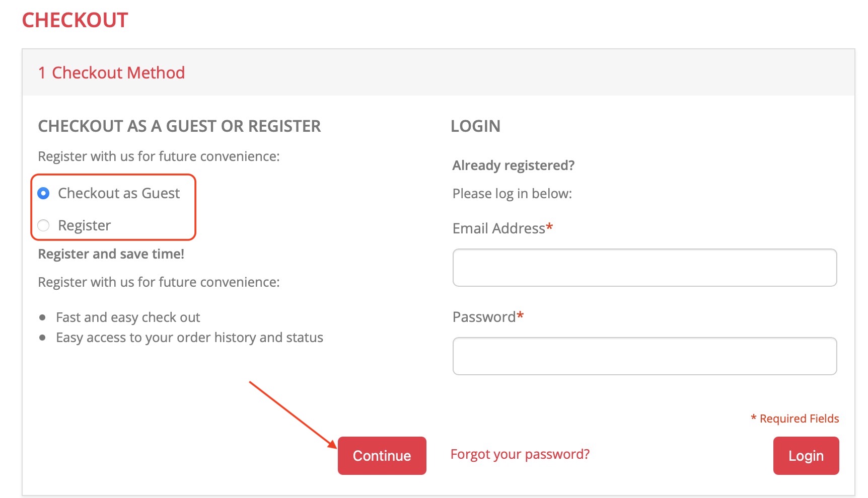Click the Checkout as a Guest or Register heading
The width and height of the screenshot is (868, 498).
179,126
